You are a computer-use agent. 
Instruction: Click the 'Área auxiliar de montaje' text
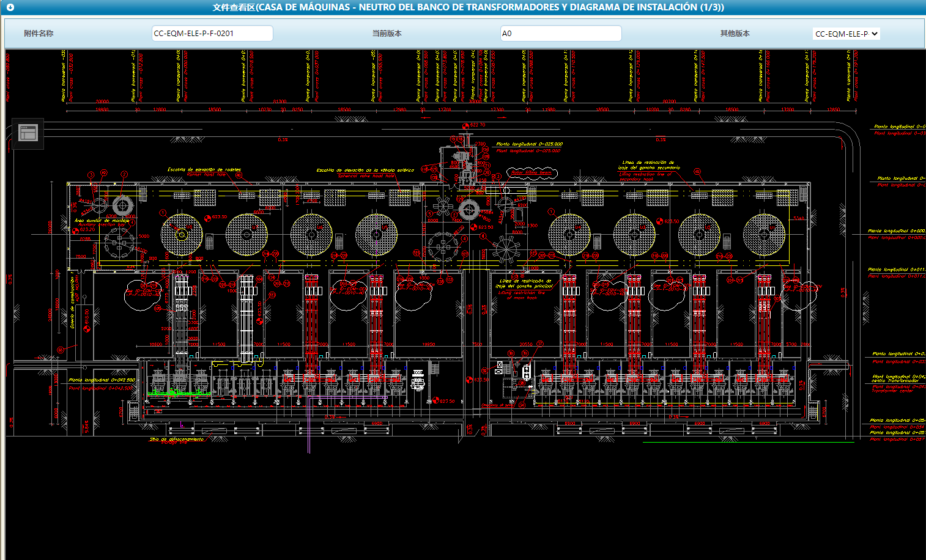tap(102, 221)
